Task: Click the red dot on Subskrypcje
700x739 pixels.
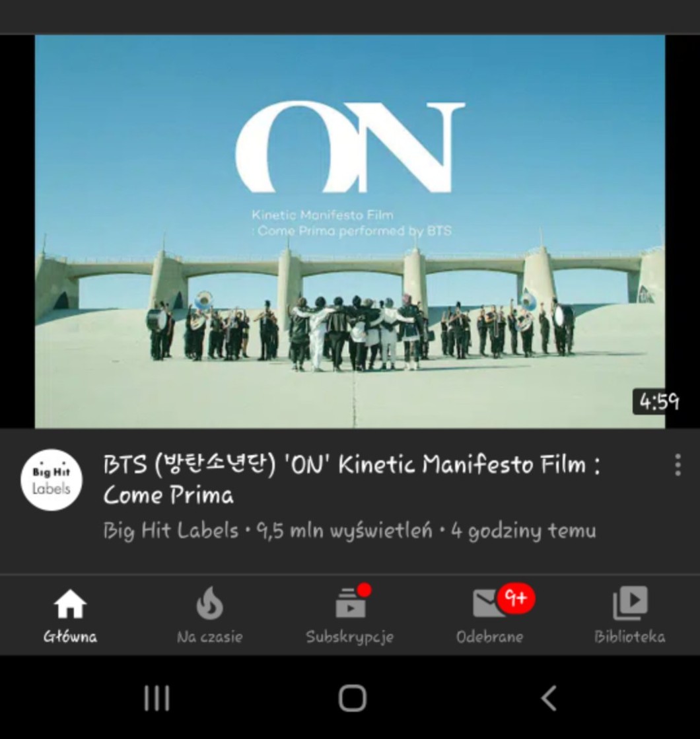Action: pos(364,590)
